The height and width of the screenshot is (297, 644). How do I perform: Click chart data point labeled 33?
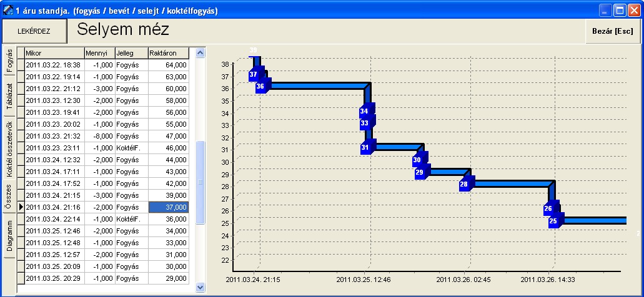[365, 123]
